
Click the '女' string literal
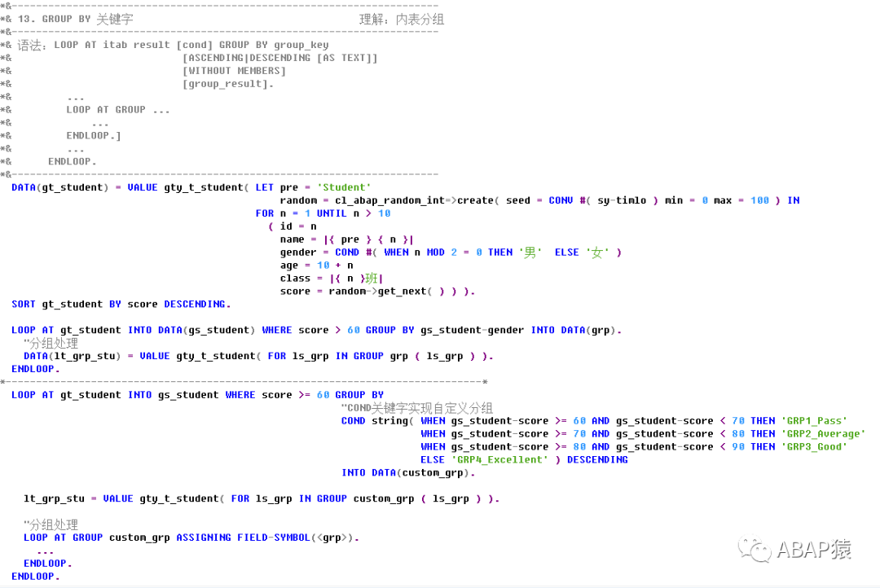(x=598, y=252)
